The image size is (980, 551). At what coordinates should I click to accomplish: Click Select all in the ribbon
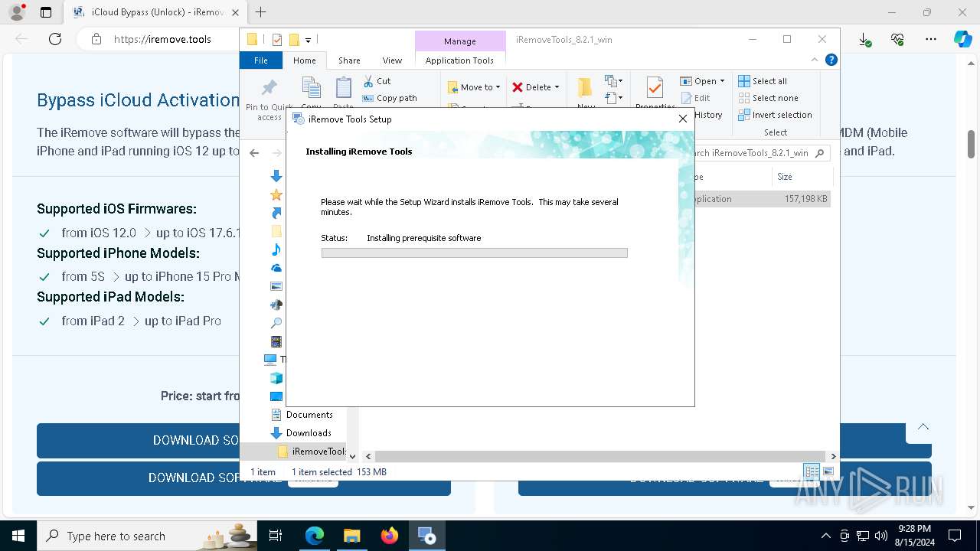[763, 81]
